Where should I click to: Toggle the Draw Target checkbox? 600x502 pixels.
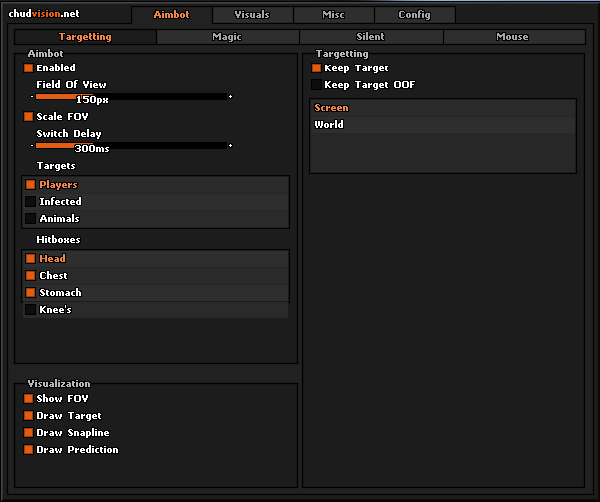(x=28, y=416)
